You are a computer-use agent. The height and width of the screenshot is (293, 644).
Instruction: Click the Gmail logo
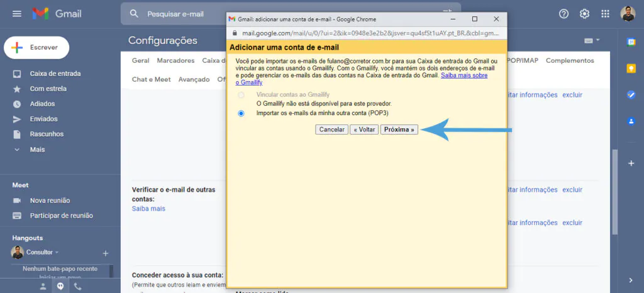[x=57, y=14]
